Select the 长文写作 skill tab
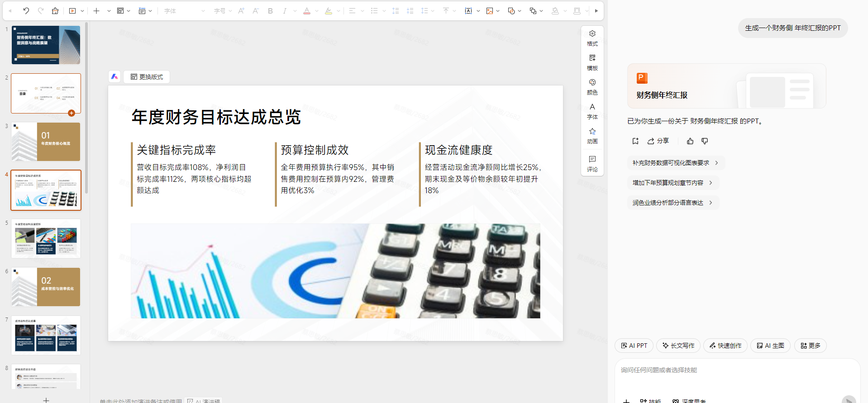This screenshot has width=868, height=403. (x=678, y=346)
